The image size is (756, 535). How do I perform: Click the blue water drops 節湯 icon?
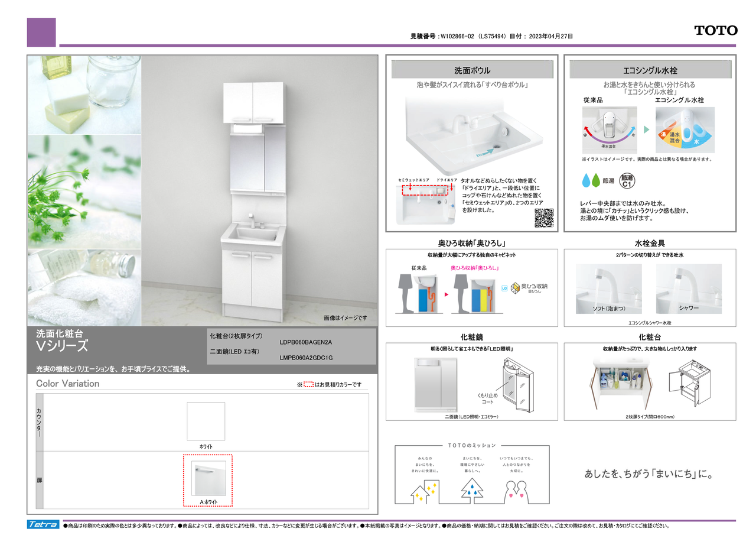coord(592,180)
